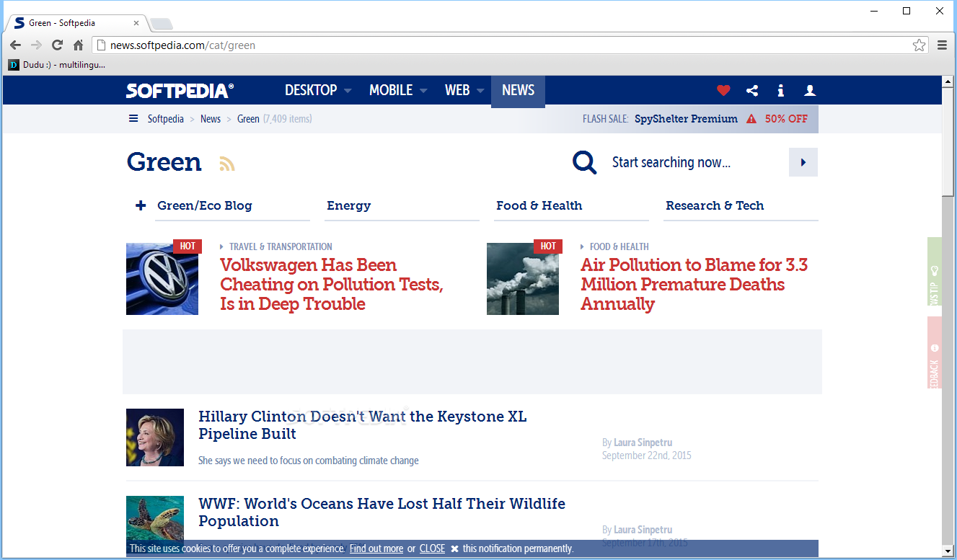This screenshot has height=560, width=957.
Task: Click Find out more cookie link
Action: pyautogui.click(x=376, y=548)
